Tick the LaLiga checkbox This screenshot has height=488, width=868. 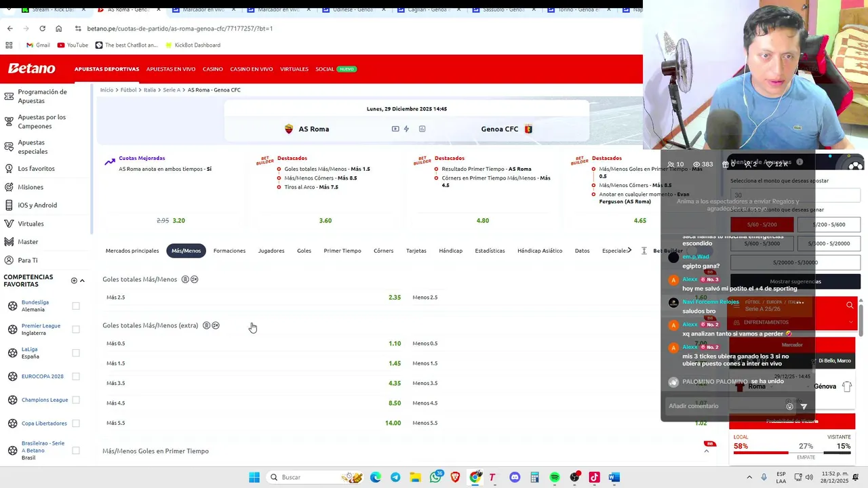point(76,353)
